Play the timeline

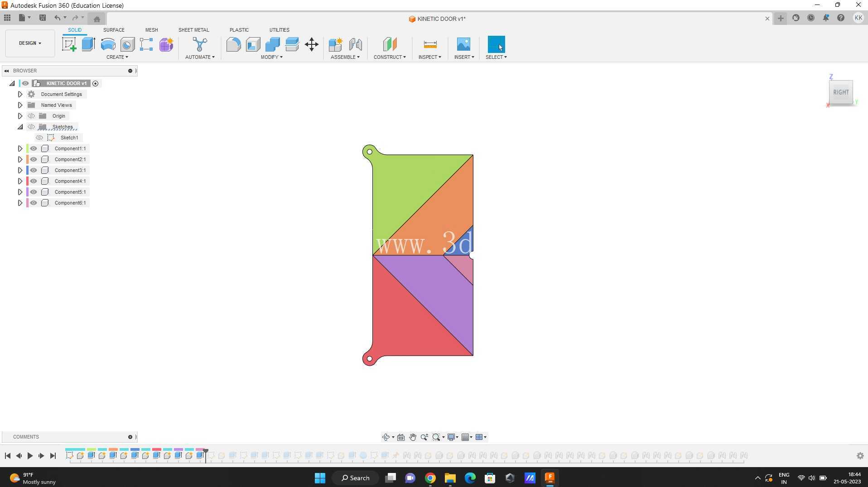(30, 456)
